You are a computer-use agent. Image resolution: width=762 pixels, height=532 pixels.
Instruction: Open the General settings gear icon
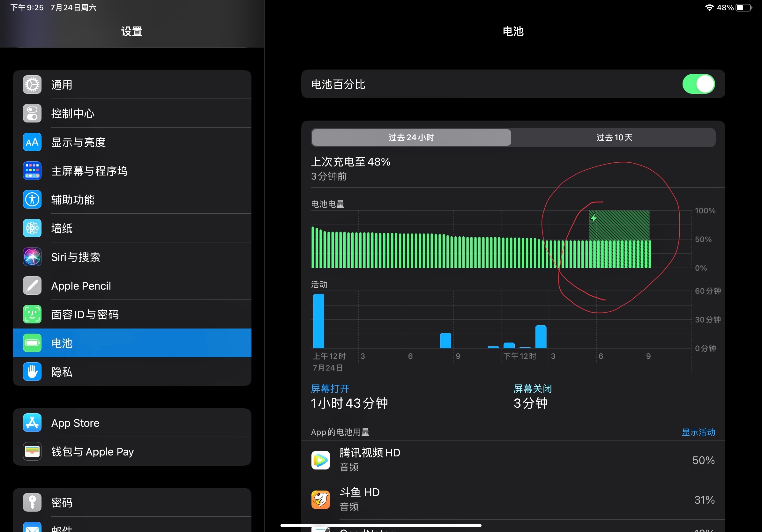(x=32, y=85)
